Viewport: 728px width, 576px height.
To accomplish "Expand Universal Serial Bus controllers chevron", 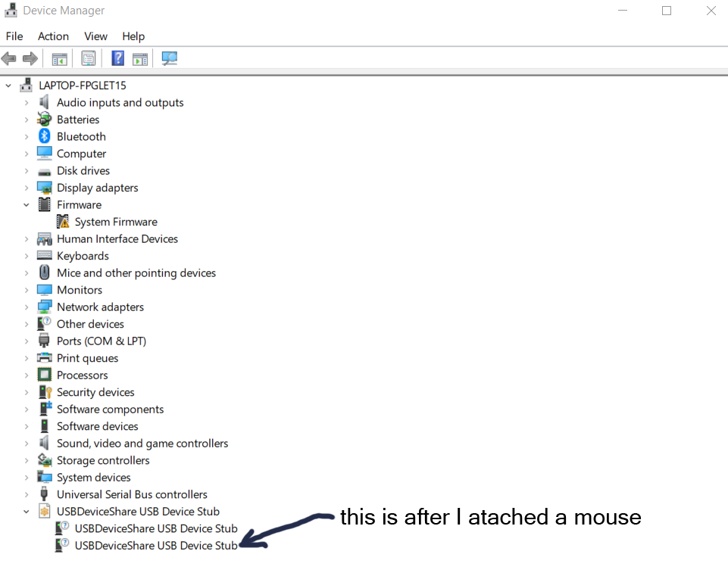I will coord(27,494).
